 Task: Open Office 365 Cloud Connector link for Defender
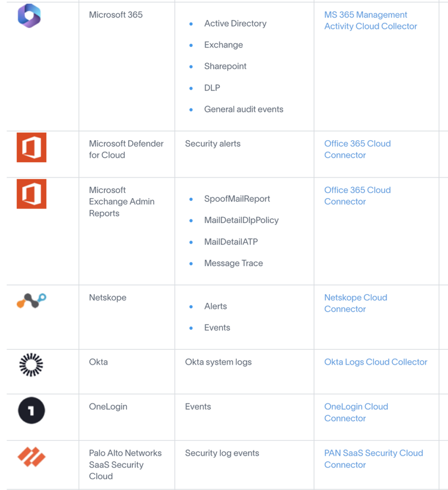(357, 149)
